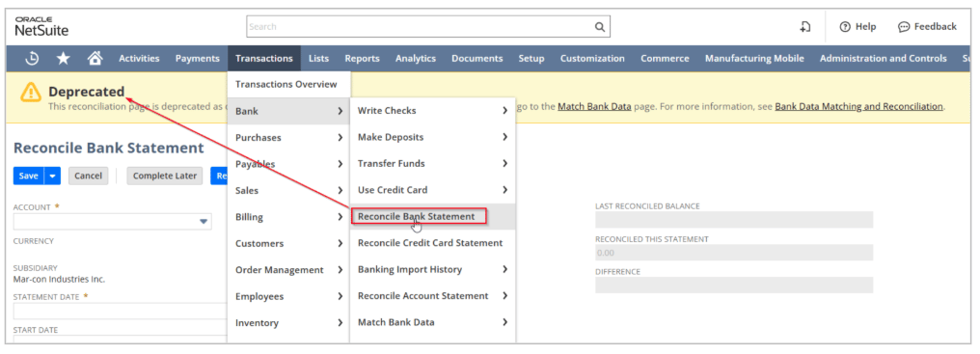Open the Analytics menu
Image resolution: width=980 pixels, height=354 pixels.
click(x=415, y=58)
